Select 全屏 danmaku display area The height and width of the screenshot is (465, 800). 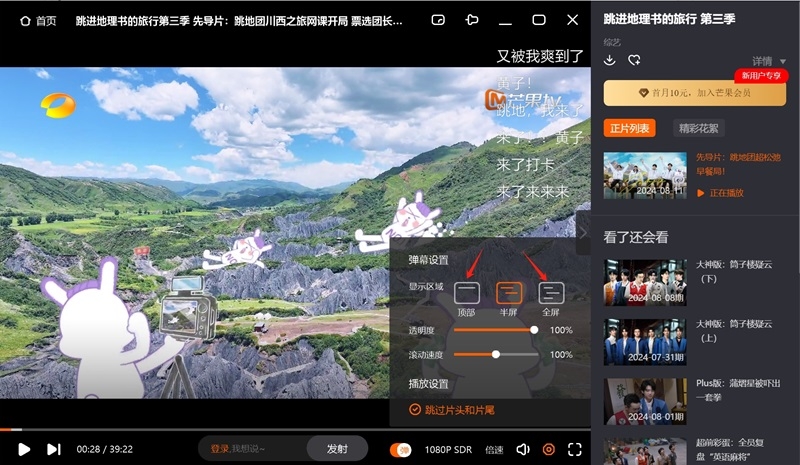coord(551,293)
